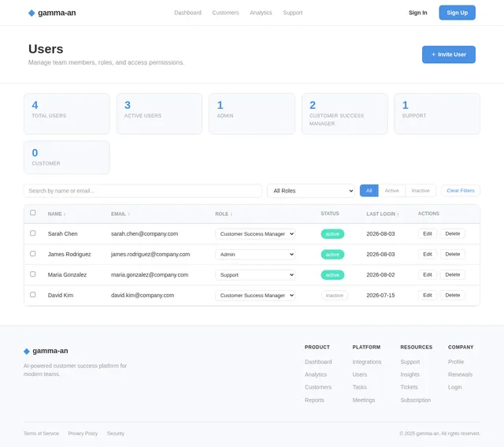Open footer Insights link
This screenshot has height=447, width=504.
point(409,374)
